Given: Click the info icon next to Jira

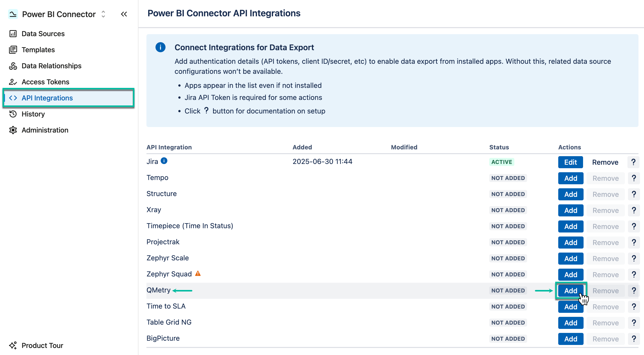Looking at the screenshot, I should point(164,161).
